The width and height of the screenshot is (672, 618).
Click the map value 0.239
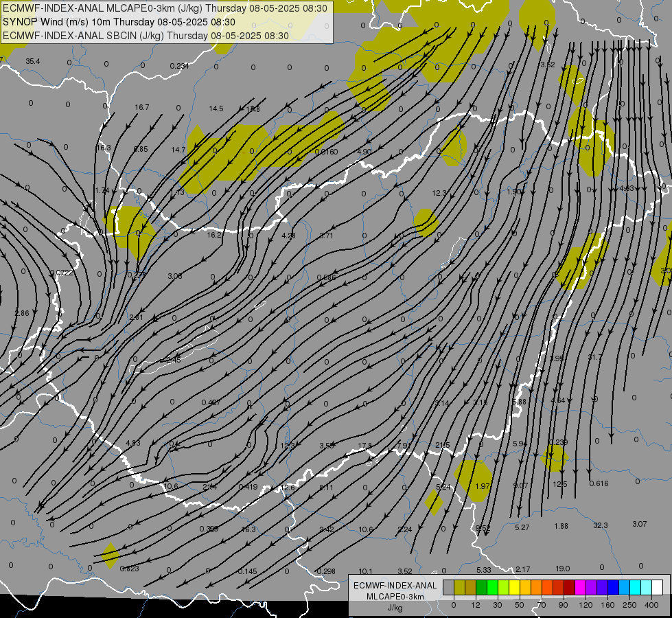pyautogui.click(x=559, y=442)
